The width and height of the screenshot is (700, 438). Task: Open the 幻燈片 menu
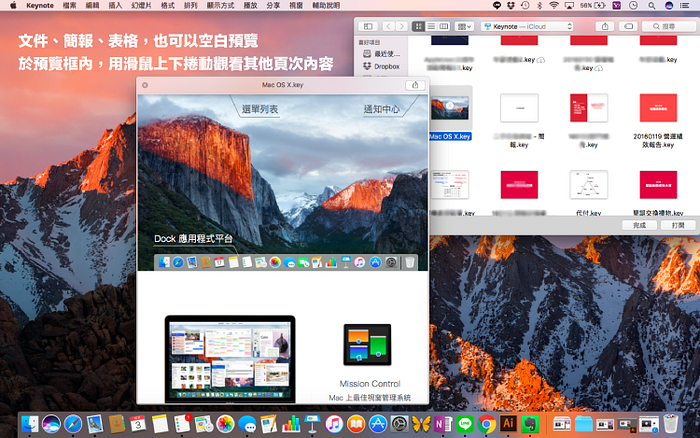[x=142, y=5]
